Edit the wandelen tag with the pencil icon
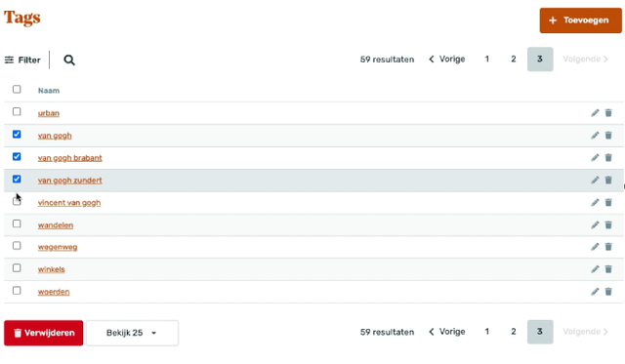Viewport: 625px width, 364px height. point(595,225)
